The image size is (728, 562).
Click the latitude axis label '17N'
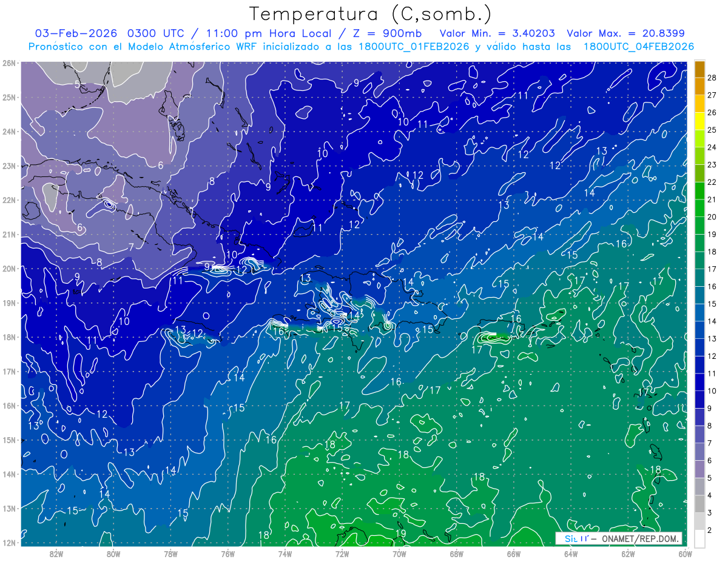[8, 371]
